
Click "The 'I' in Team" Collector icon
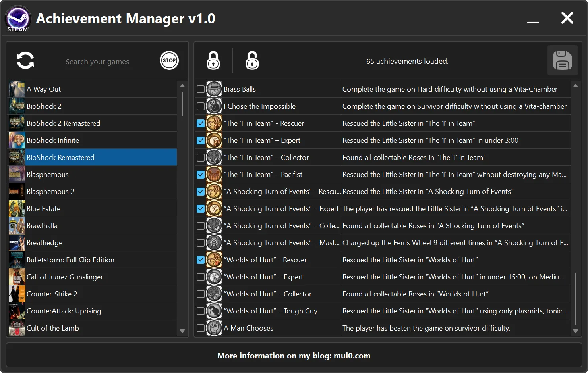tap(214, 158)
